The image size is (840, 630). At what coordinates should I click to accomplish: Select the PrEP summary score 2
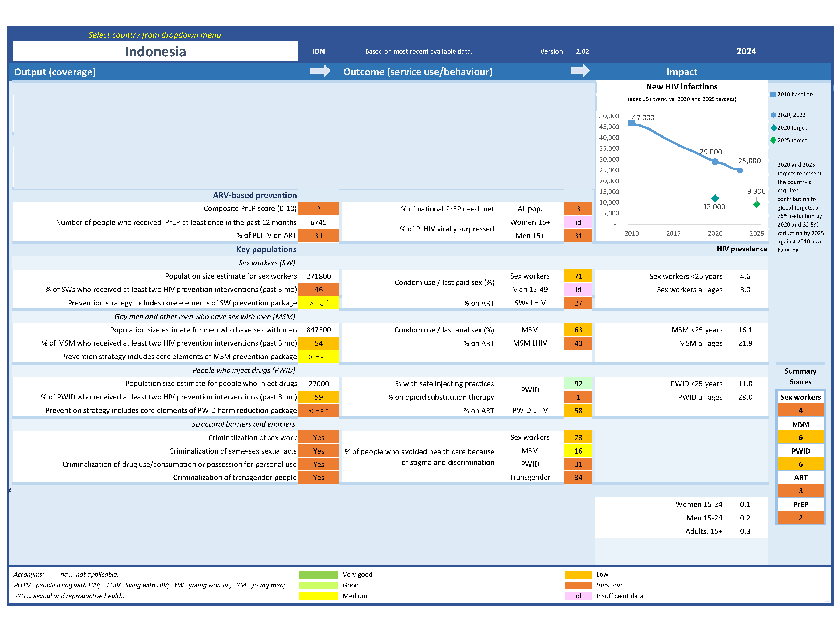pyautogui.click(x=800, y=518)
